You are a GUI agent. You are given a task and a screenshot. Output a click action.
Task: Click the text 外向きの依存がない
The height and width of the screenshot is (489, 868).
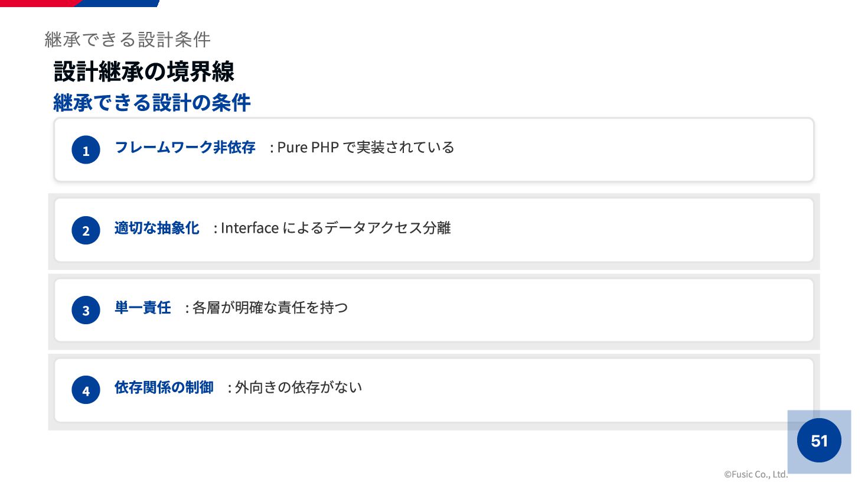coord(298,387)
